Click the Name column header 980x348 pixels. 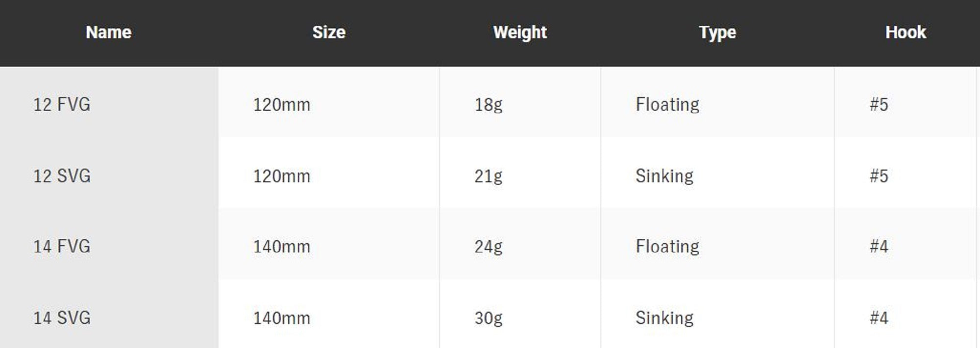108,32
